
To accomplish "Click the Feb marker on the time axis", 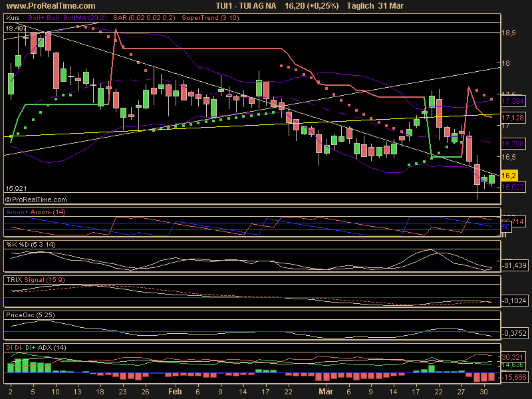I will tap(174, 392).
